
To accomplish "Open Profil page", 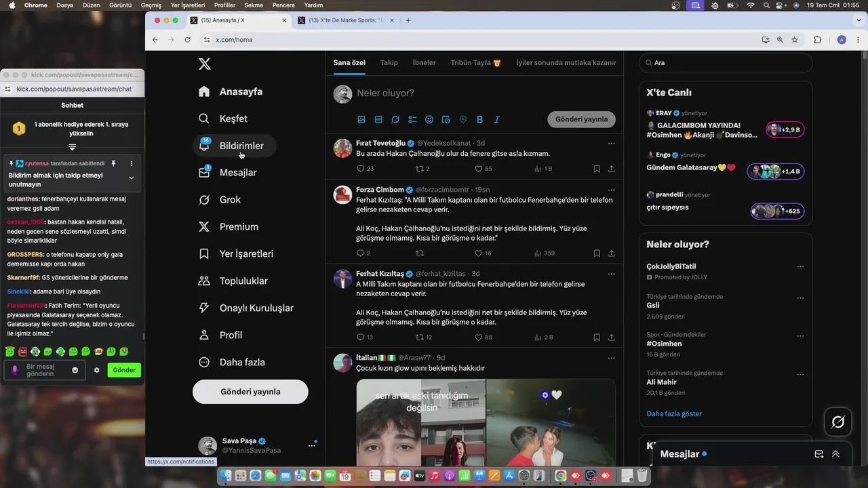I will (220, 335).
